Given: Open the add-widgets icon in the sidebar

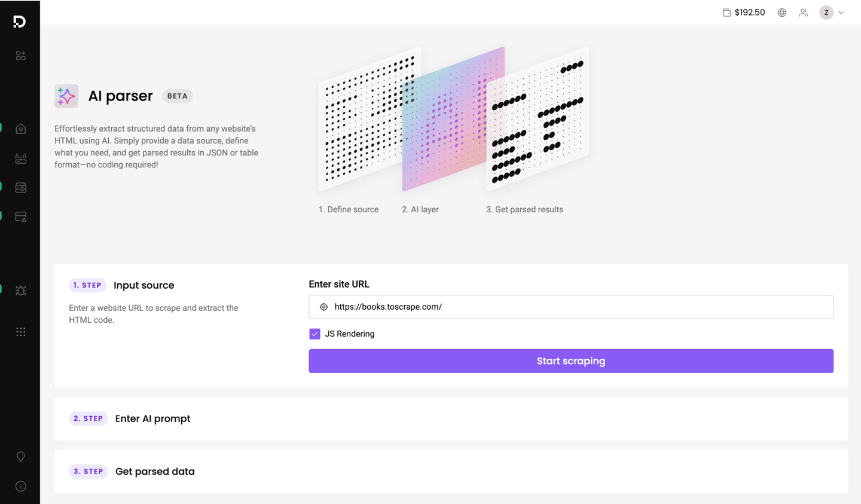Looking at the screenshot, I should pyautogui.click(x=21, y=56).
